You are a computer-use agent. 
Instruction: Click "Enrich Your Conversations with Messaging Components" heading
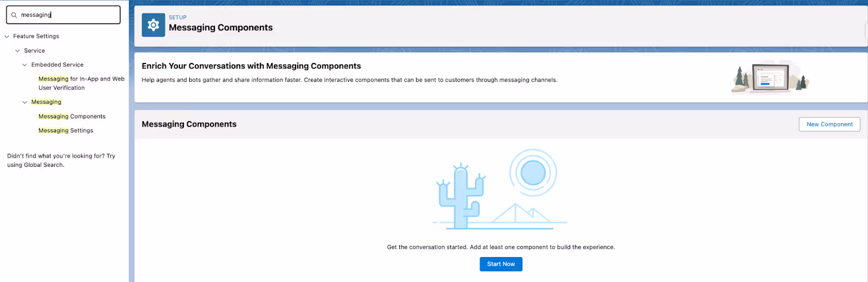coord(251,66)
